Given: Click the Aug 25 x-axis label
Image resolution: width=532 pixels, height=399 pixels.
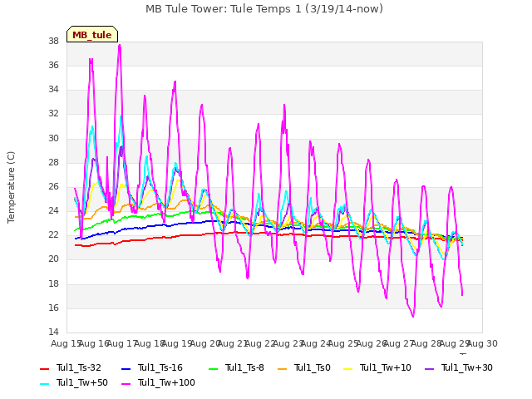Looking at the screenshot, I should [343, 343].
